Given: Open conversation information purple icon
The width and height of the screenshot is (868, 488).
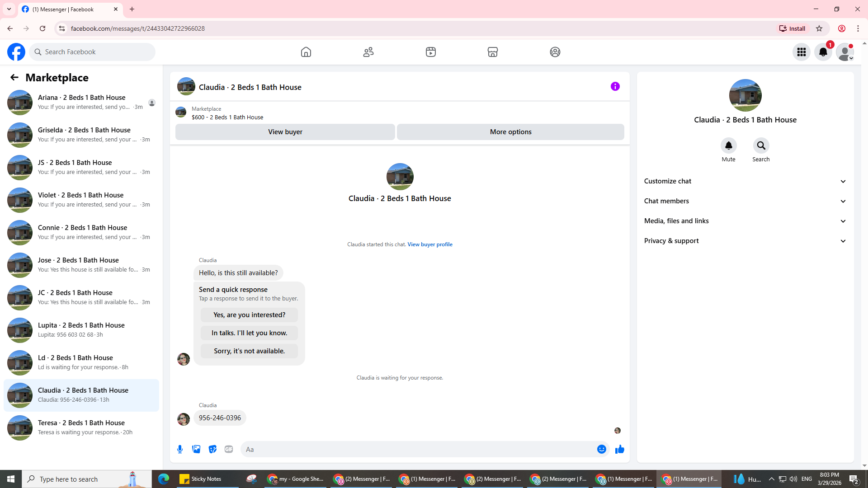Looking at the screenshot, I should tap(615, 86).
